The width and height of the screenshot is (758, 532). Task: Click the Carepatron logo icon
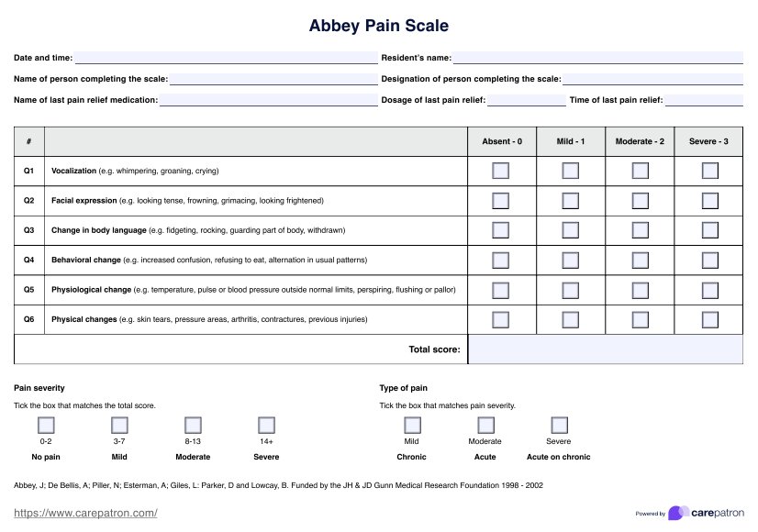679,513
